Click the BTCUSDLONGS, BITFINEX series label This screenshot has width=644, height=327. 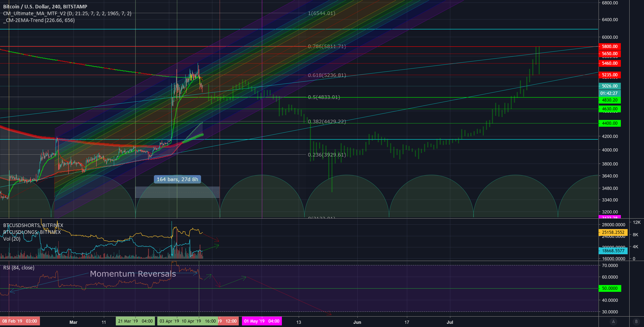tap(32, 232)
